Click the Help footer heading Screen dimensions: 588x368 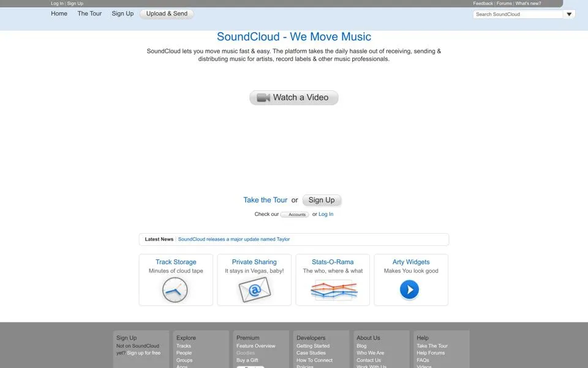423,338
